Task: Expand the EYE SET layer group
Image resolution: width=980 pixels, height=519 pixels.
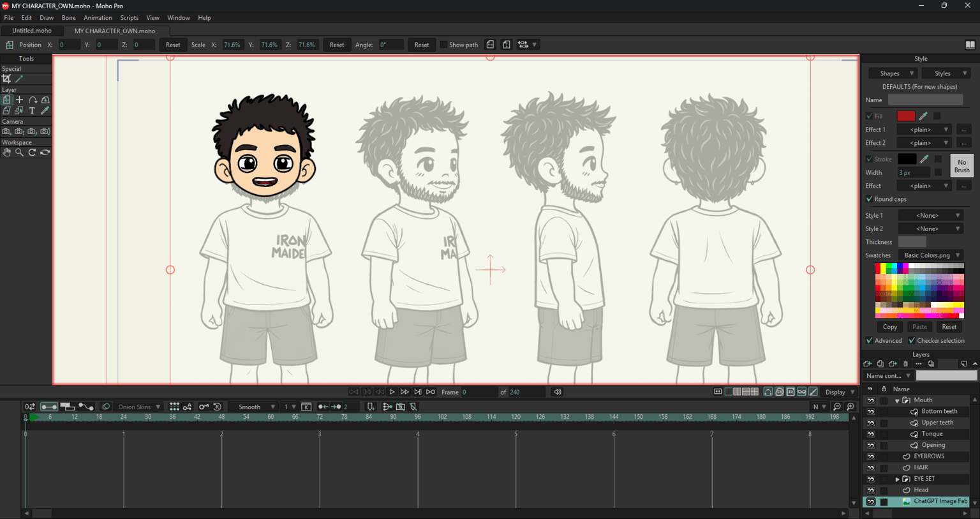Action: (x=897, y=479)
